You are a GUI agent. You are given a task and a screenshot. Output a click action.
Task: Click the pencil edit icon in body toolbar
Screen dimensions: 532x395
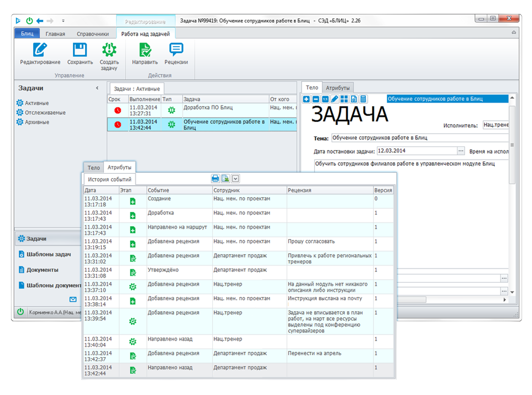coord(334,99)
